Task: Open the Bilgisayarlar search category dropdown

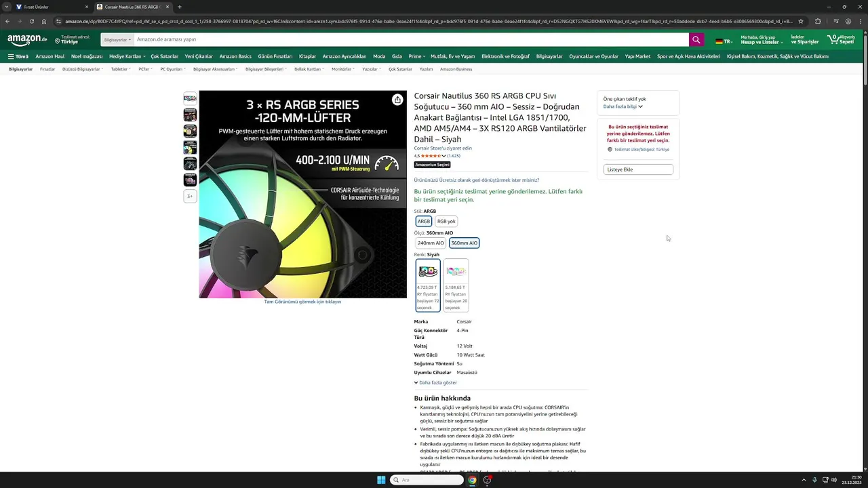Action: coord(117,40)
